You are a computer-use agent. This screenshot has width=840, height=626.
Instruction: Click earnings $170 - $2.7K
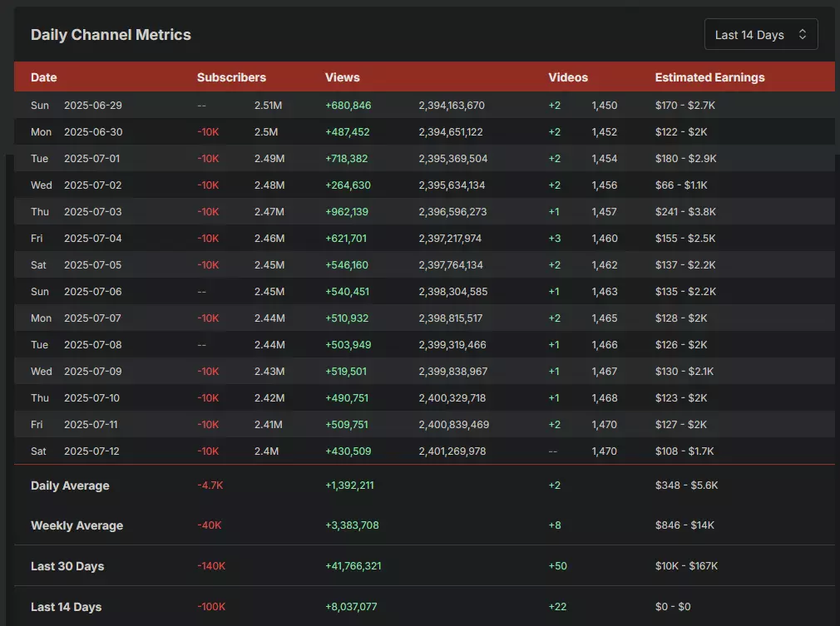685,105
